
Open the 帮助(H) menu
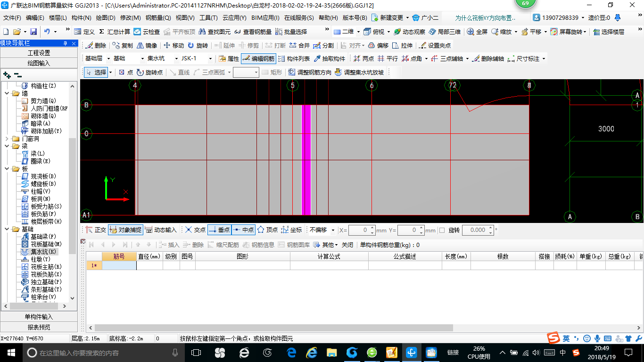(x=328, y=18)
